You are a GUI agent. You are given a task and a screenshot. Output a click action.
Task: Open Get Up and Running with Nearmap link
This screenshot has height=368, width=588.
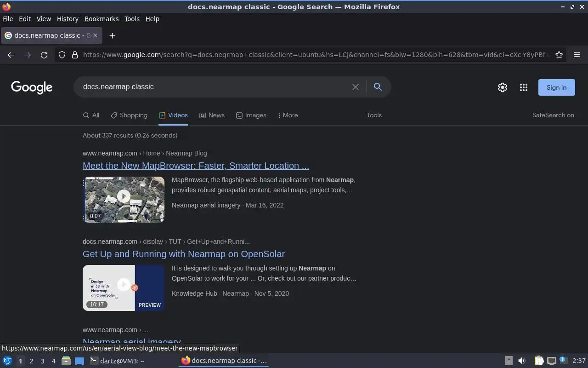pyautogui.click(x=184, y=254)
